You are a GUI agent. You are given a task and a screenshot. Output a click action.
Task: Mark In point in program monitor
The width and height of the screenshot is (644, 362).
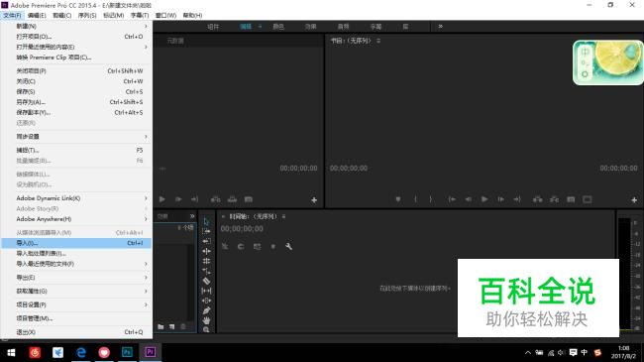click(x=415, y=199)
